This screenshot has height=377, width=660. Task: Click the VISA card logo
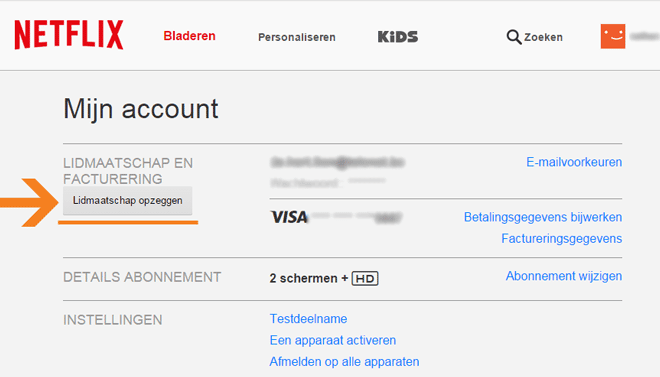click(x=290, y=217)
